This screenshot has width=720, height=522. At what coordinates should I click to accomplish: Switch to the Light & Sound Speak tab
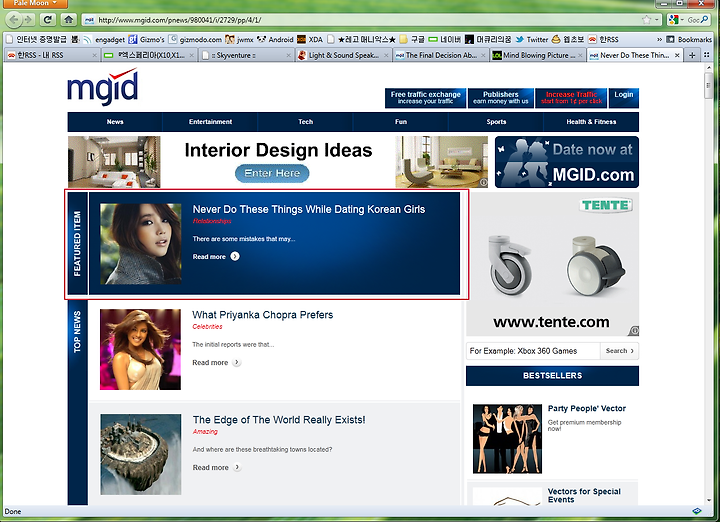tap(343, 55)
